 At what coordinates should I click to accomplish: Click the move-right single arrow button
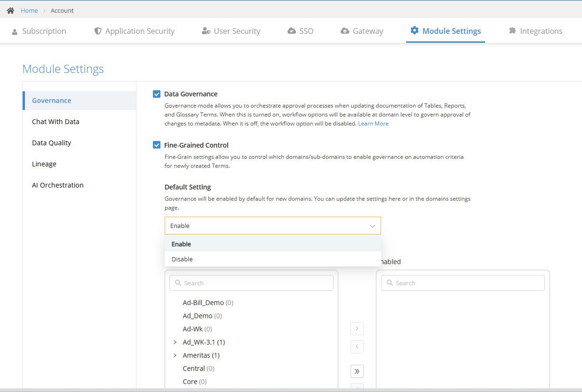[x=357, y=328]
